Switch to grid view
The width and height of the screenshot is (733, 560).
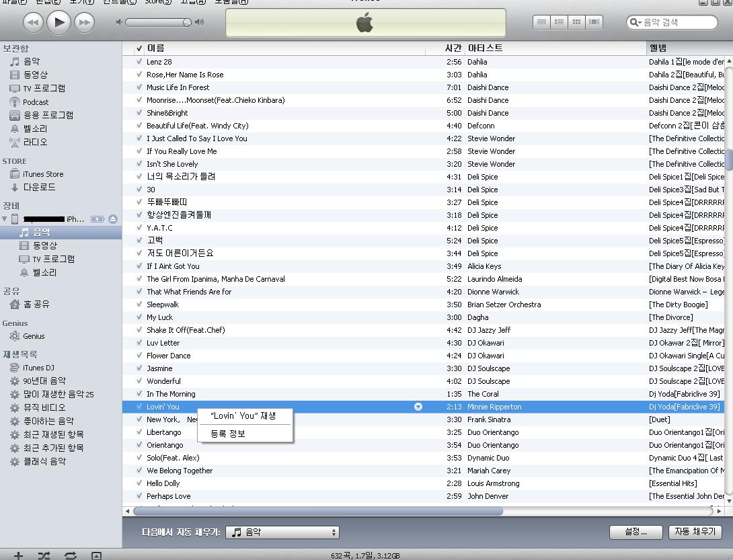(576, 22)
